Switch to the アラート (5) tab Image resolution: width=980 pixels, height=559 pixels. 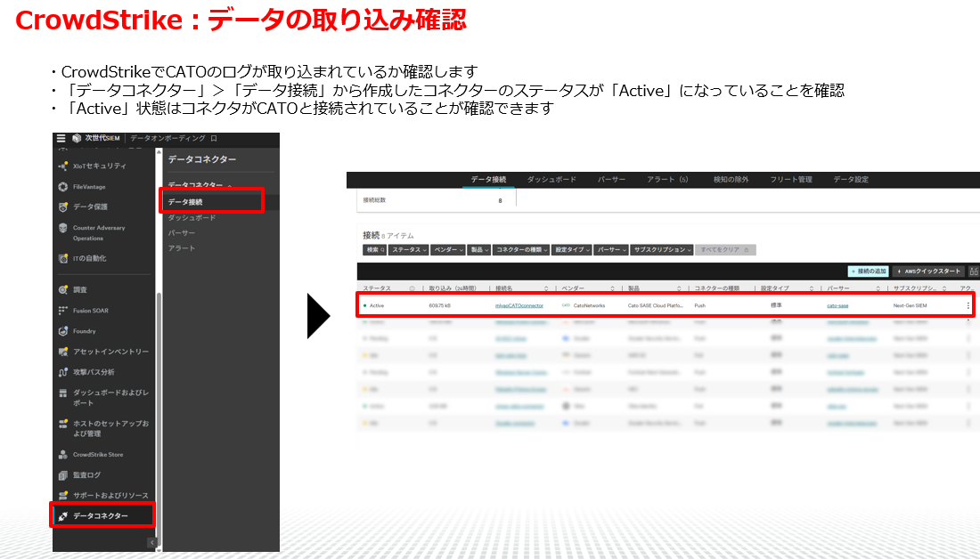click(667, 179)
